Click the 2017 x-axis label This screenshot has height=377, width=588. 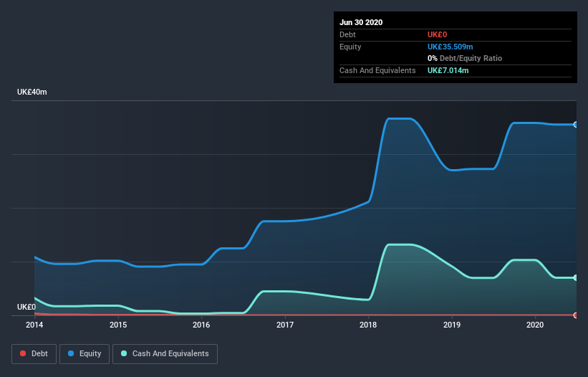pyautogui.click(x=285, y=325)
